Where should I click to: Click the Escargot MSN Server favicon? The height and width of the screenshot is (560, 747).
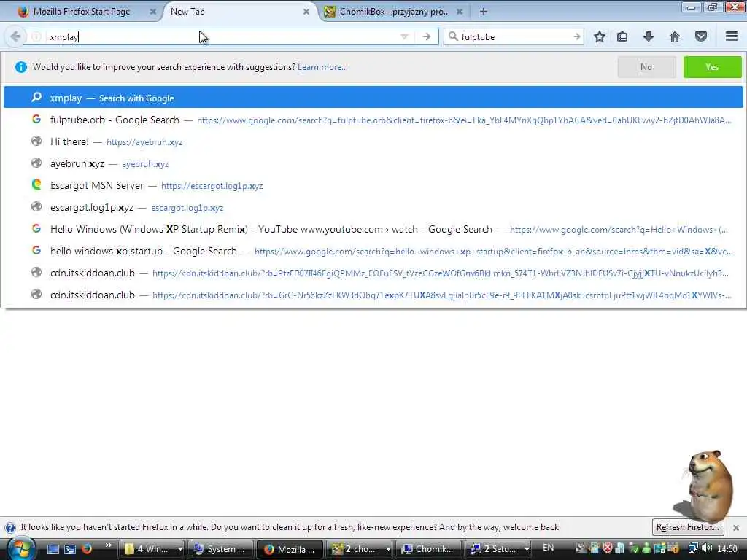coord(36,184)
